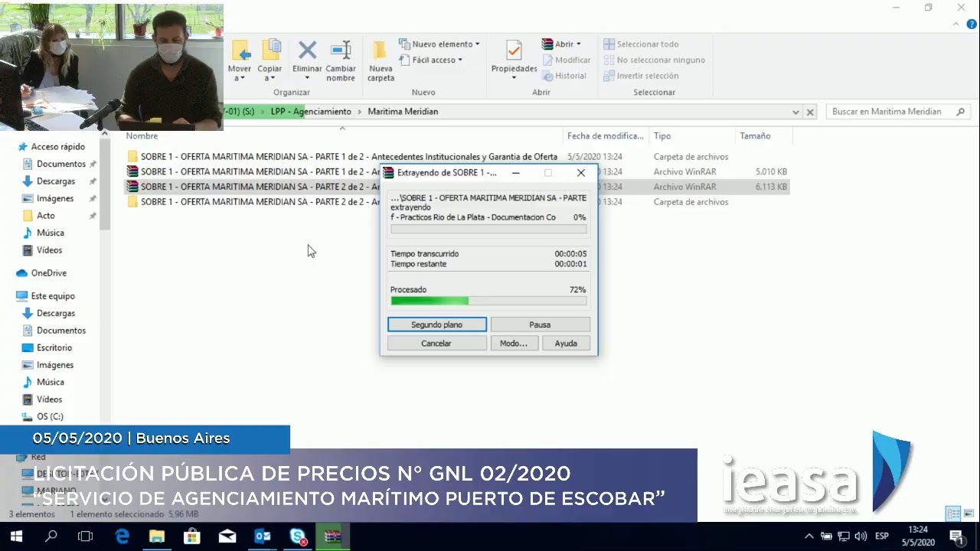Click the Ayuda button in WinRAR dialog
Screen dimensions: 980x551
click(566, 344)
